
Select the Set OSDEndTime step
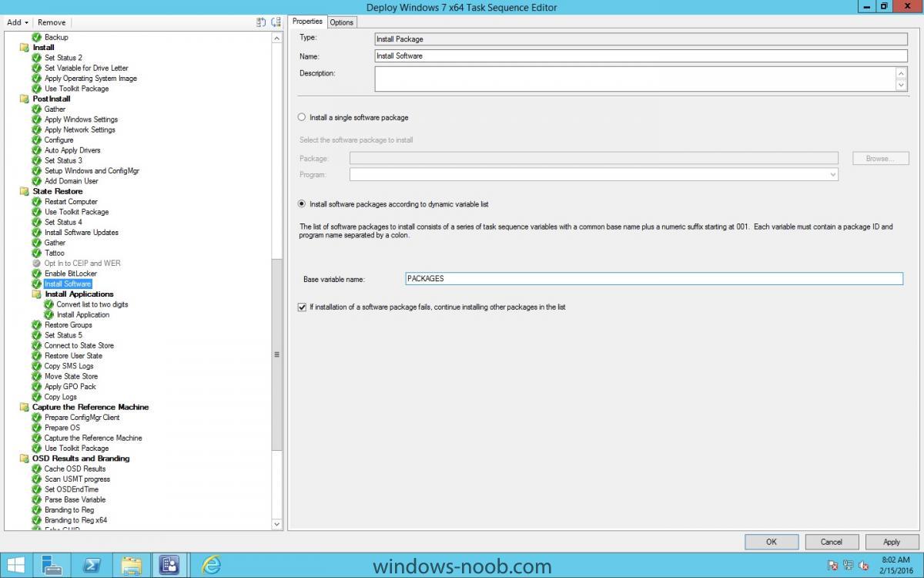72,489
